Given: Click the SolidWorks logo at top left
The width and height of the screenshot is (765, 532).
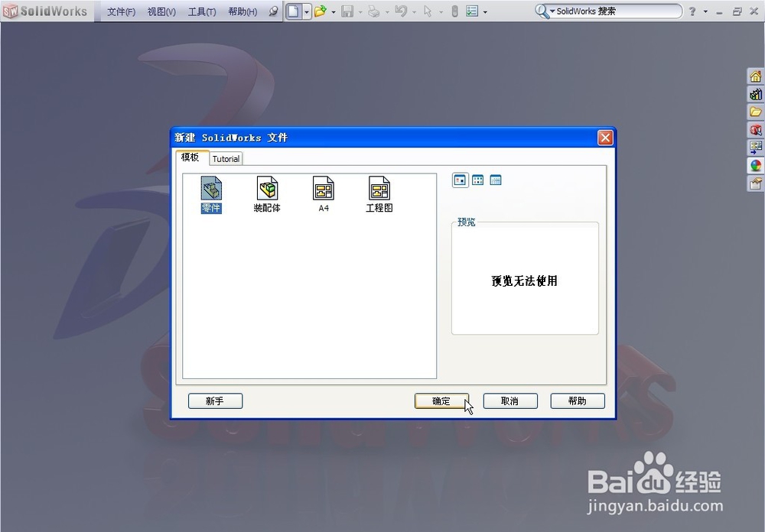Looking at the screenshot, I should point(45,11).
